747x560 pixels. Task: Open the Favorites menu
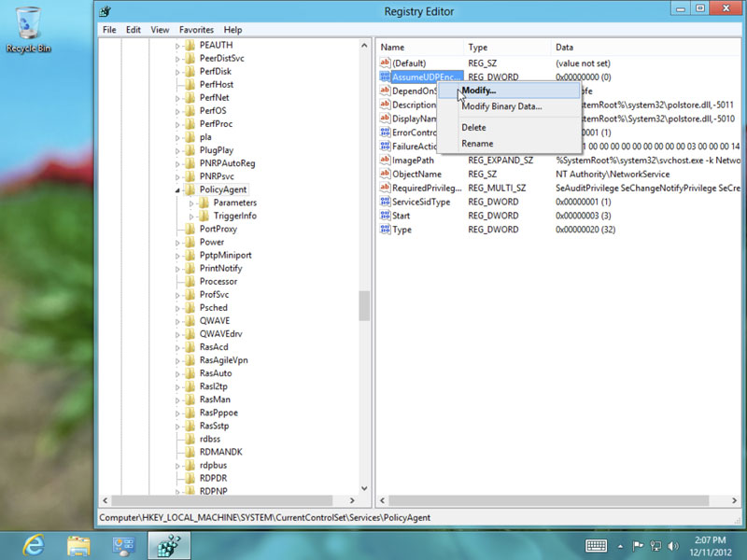coord(196,30)
